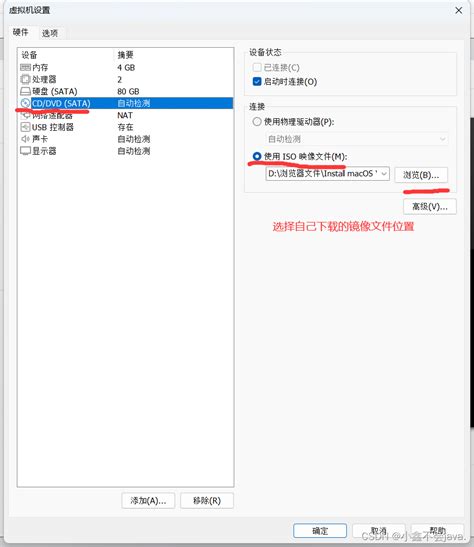Select the 硬盘 (SATA) hard disk icon
This screenshot has height=547, width=474.
pyautogui.click(x=25, y=91)
